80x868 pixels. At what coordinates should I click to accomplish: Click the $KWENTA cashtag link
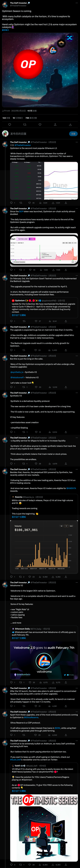coord(71,488)
